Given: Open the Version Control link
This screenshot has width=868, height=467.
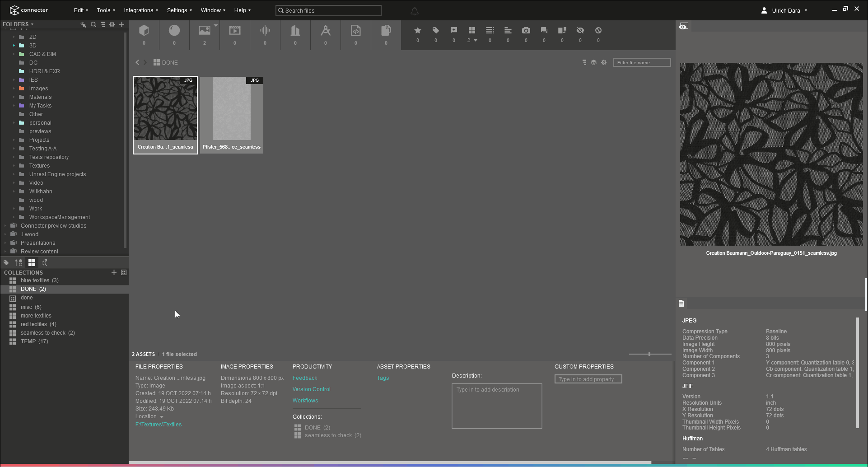Looking at the screenshot, I should [x=311, y=389].
